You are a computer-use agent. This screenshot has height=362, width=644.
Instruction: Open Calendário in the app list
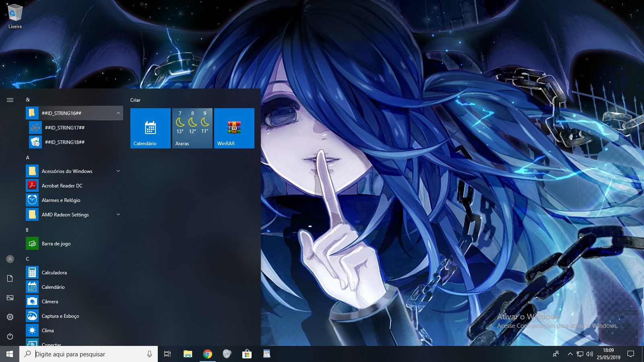point(74,287)
